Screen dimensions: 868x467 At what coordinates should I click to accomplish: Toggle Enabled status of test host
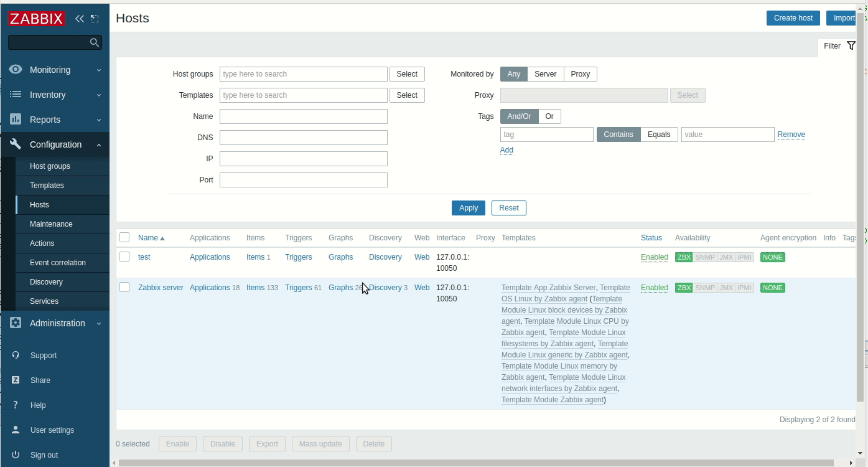pos(655,257)
